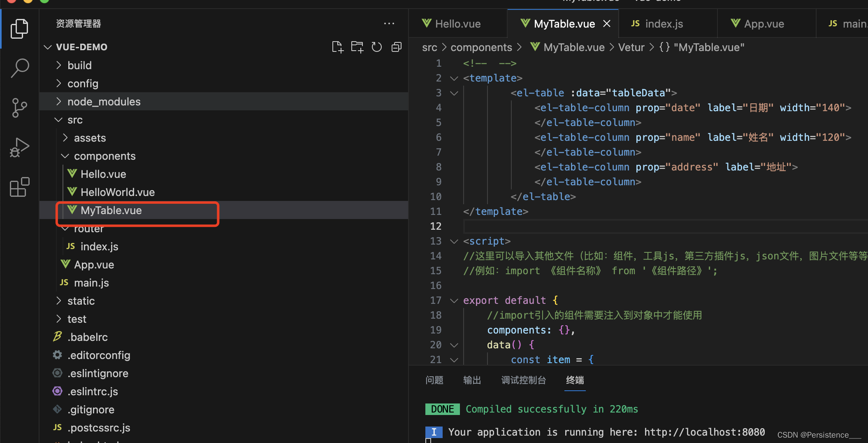Click the "MyTable.vue" breadcrumb symbol

[702, 47]
